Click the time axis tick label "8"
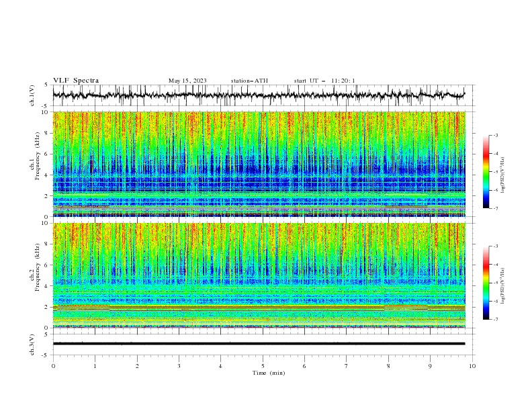 388,366
